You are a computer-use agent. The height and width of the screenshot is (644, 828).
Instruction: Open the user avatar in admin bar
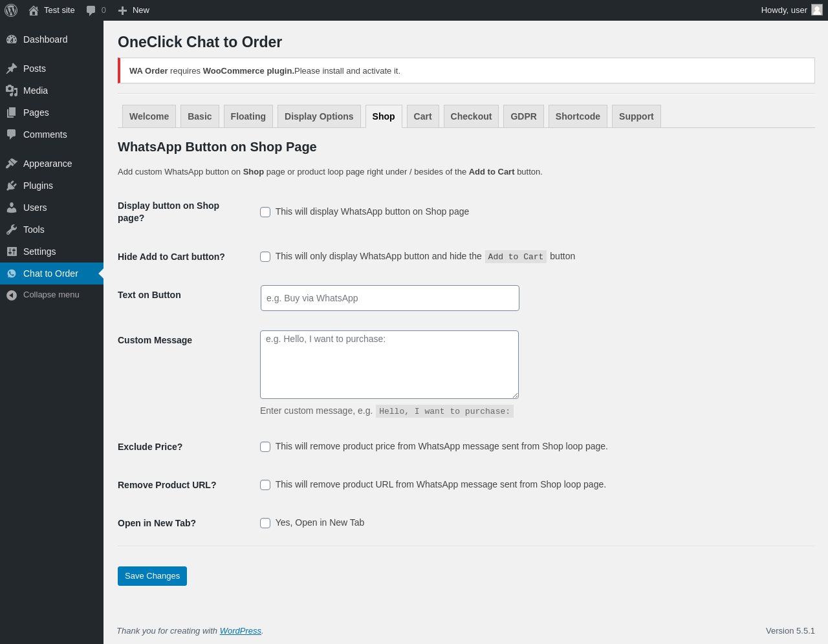click(817, 10)
